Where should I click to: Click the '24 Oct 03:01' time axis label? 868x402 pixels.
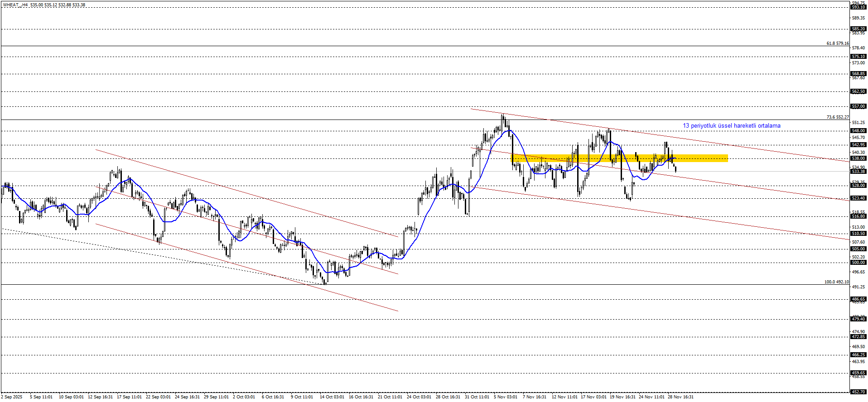tap(419, 397)
